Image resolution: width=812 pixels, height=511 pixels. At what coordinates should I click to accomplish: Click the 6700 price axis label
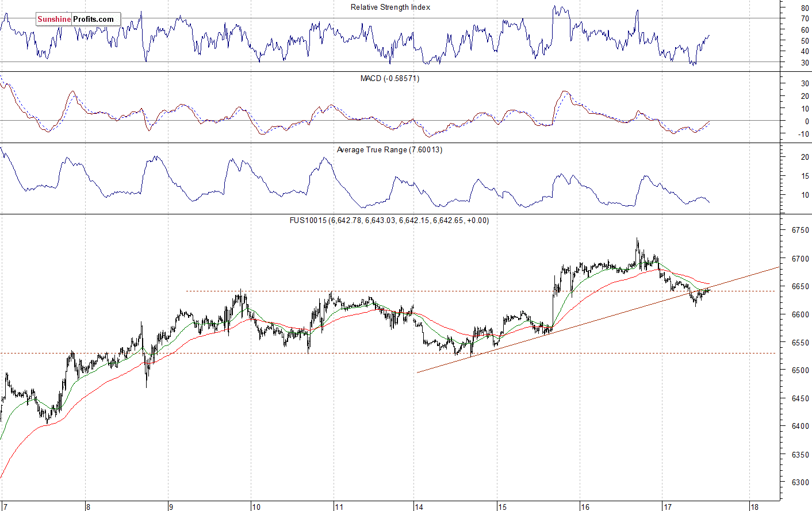[x=800, y=259]
